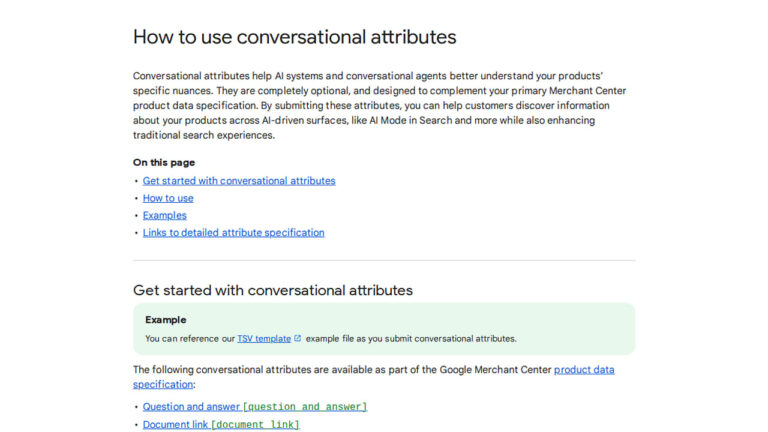This screenshot has height=432, width=768.
Task: Jump to the 'How to use' link
Action: click(168, 198)
